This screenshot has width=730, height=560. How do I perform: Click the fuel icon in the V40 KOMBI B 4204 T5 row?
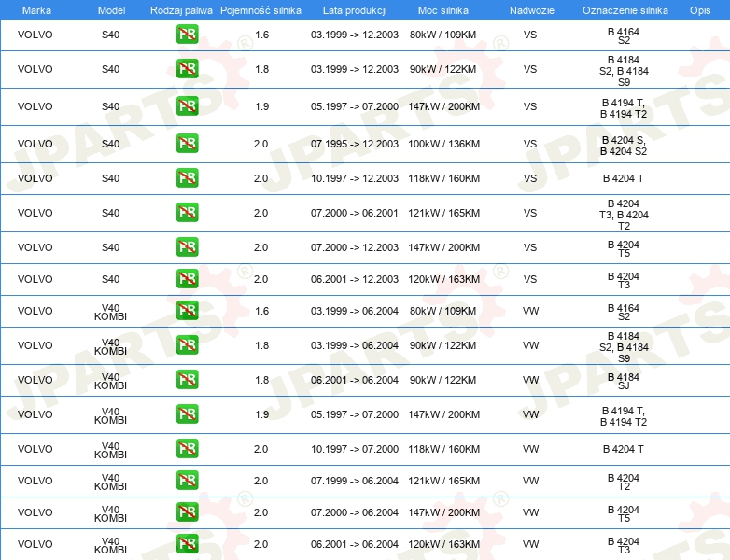pos(187,511)
